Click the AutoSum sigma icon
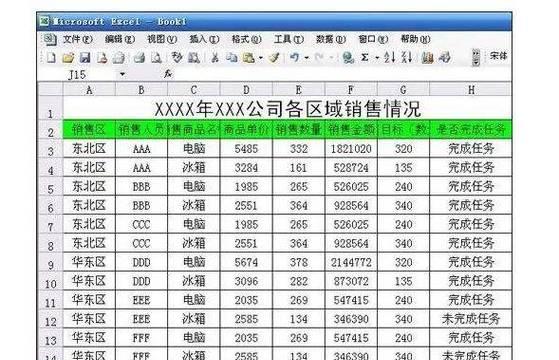Image resolution: width=559 pixels, height=360 pixels. [364, 57]
